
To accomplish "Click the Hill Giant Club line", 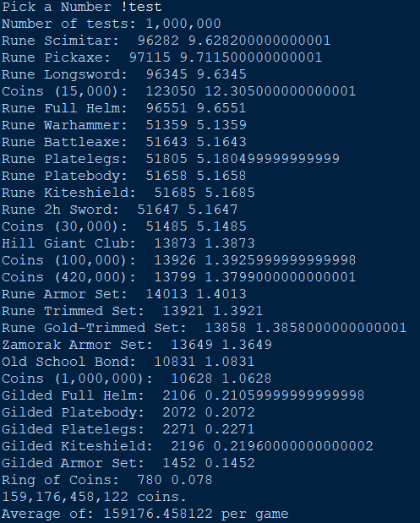I will click(128, 243).
